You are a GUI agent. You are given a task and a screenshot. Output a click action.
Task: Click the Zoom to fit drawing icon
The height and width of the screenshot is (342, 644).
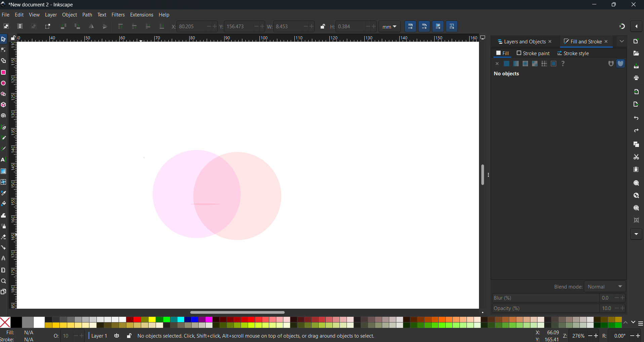point(636,196)
